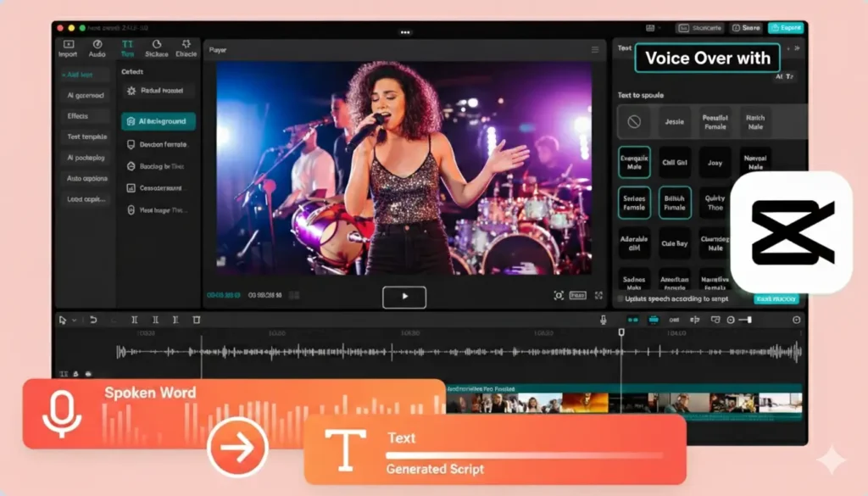Open the Text template category
Image resolution: width=868 pixels, height=496 pixels.
[86, 137]
